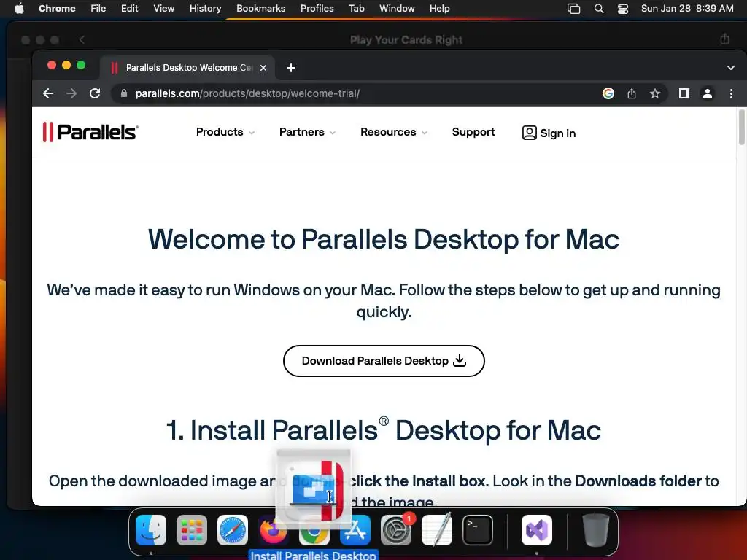
Task: Click the Stage Manager icon in menu bar
Action: pos(573,8)
